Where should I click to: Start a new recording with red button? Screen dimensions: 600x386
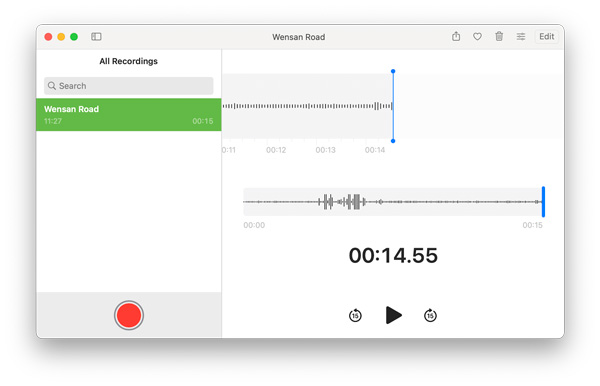click(129, 315)
